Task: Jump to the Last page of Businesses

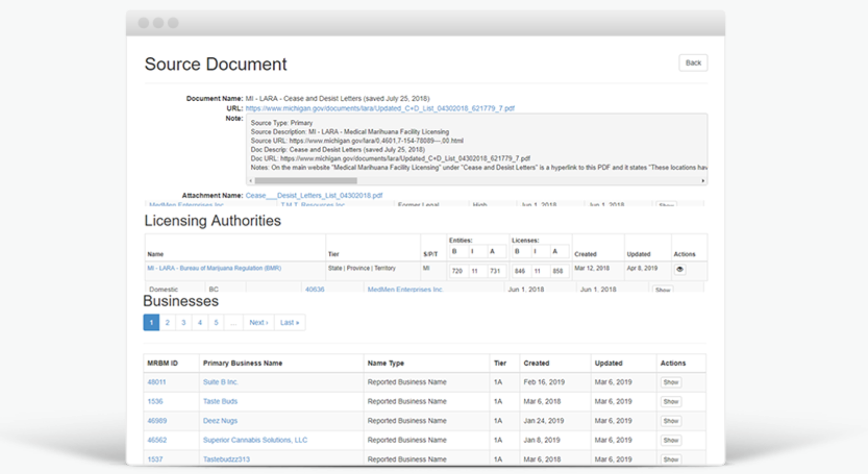Action: pyautogui.click(x=289, y=323)
